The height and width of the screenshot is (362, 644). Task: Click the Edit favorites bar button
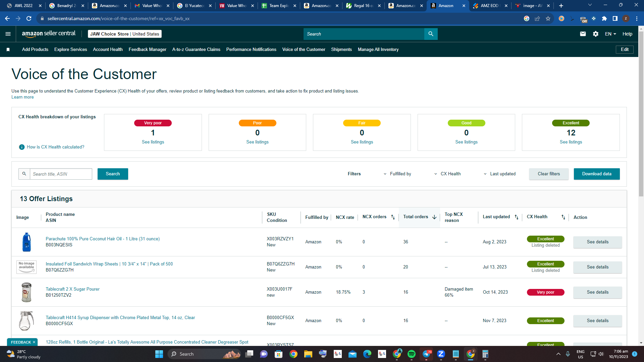pos(625,50)
